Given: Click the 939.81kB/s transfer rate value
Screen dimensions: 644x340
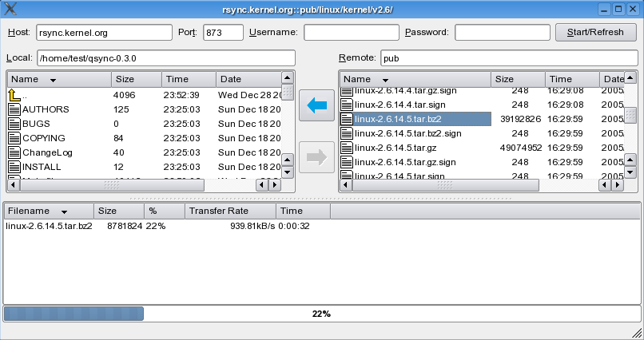Looking at the screenshot, I should (252, 226).
